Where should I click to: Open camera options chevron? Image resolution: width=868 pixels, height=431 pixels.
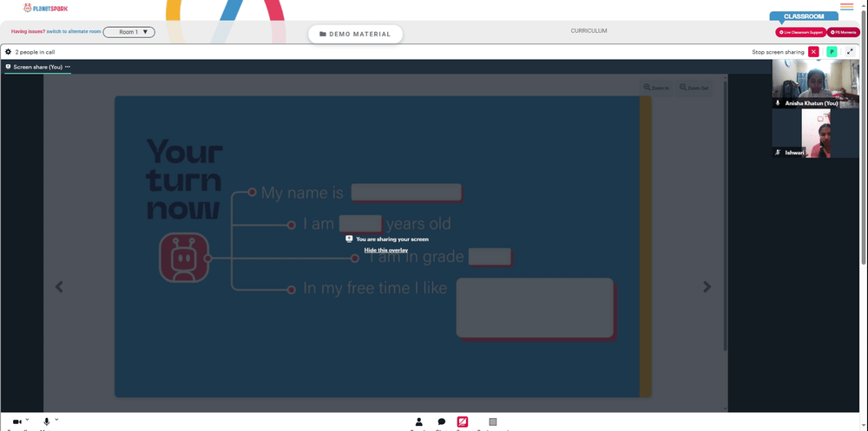28,420
